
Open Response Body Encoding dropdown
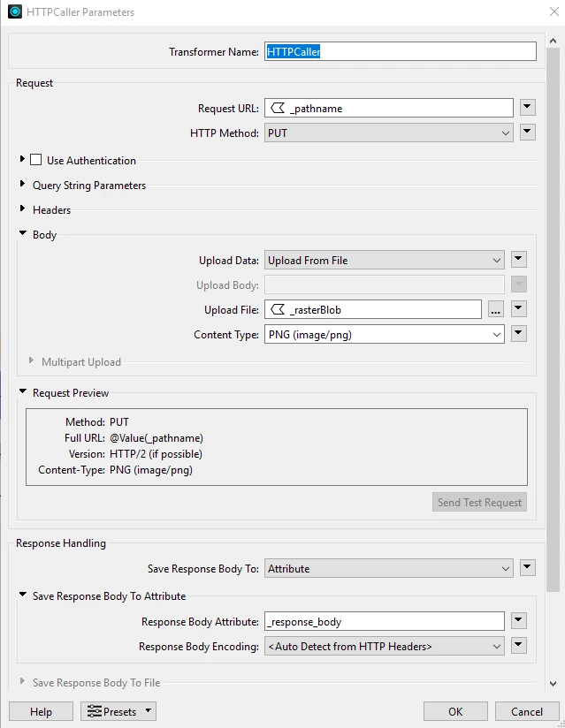(385, 646)
